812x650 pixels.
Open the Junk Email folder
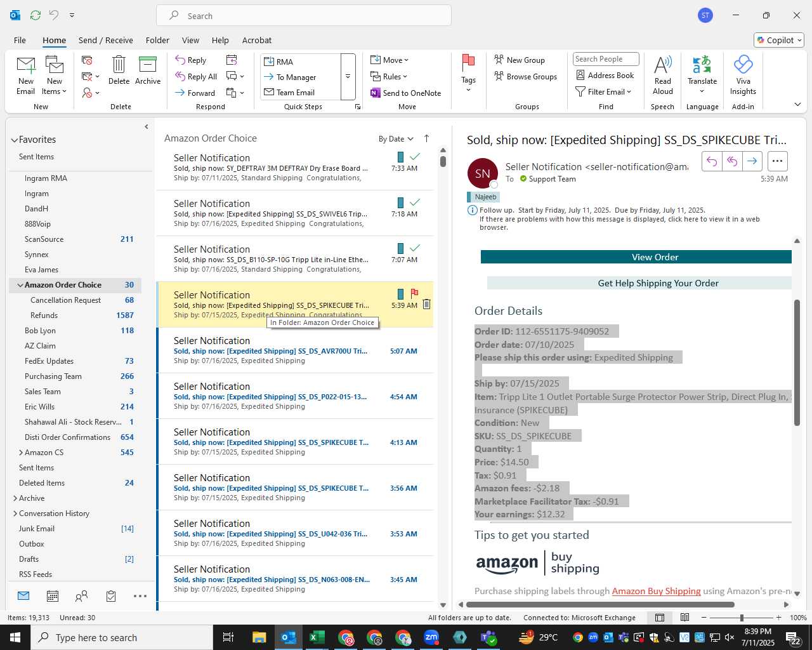click(75, 529)
